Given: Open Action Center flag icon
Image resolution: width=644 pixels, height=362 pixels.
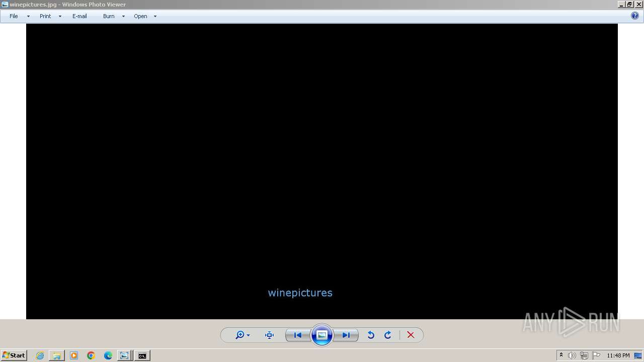Looking at the screenshot, I should coord(596,355).
